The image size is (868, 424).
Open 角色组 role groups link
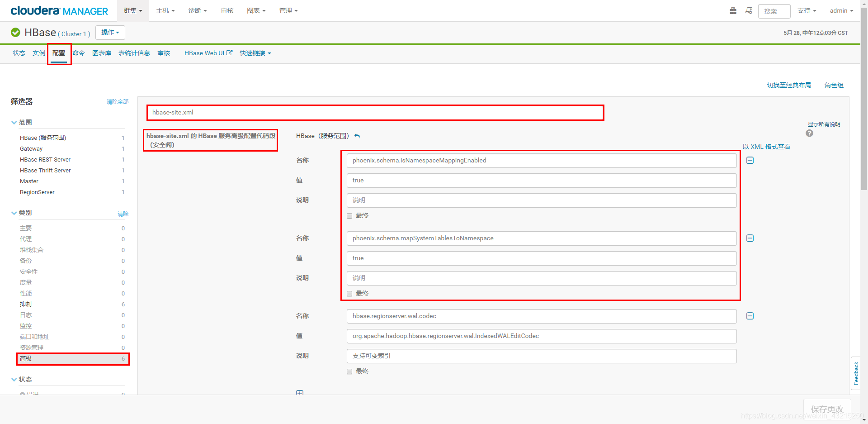(834, 85)
